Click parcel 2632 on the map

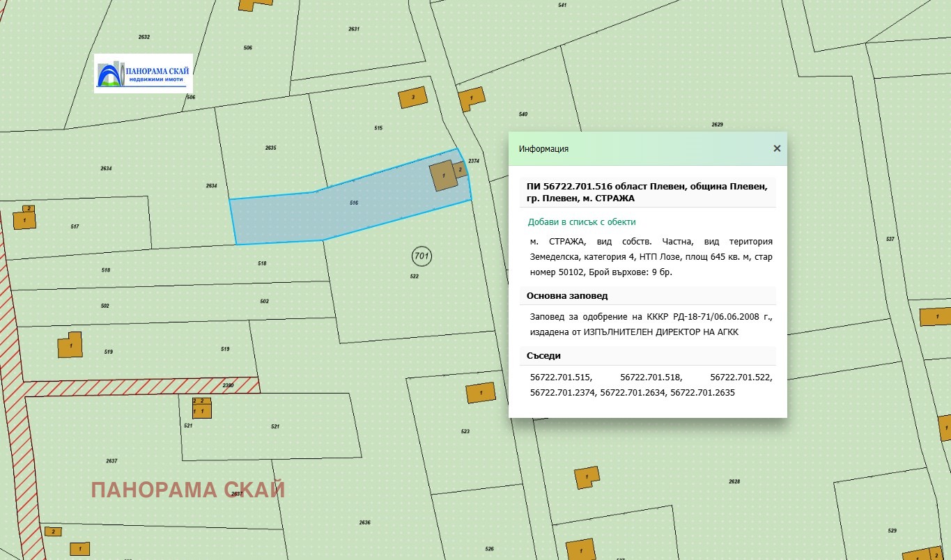point(144,36)
